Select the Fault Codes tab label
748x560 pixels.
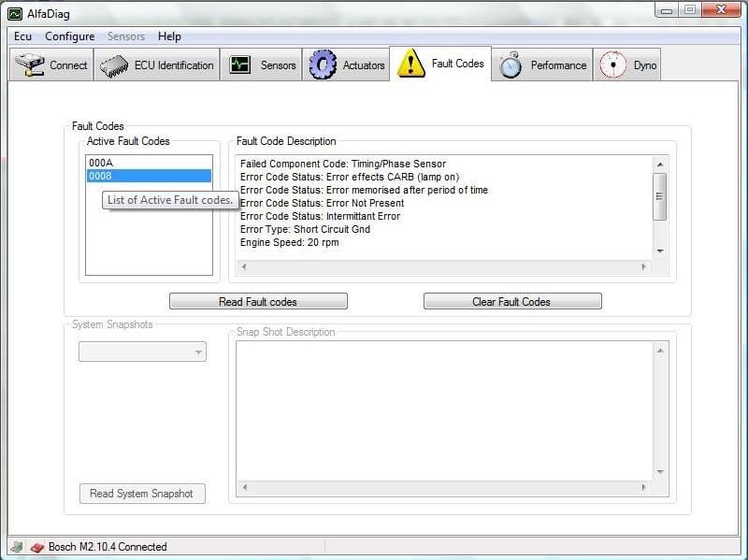[x=457, y=64]
